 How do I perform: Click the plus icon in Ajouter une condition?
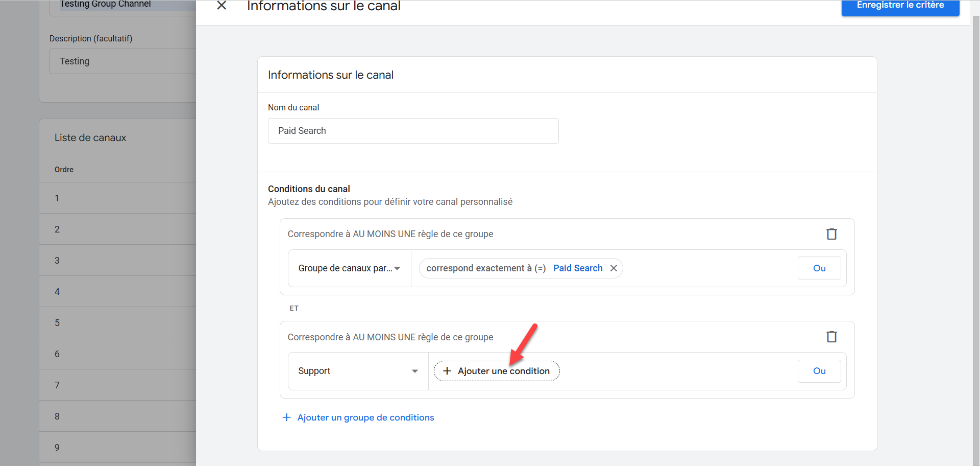point(447,371)
